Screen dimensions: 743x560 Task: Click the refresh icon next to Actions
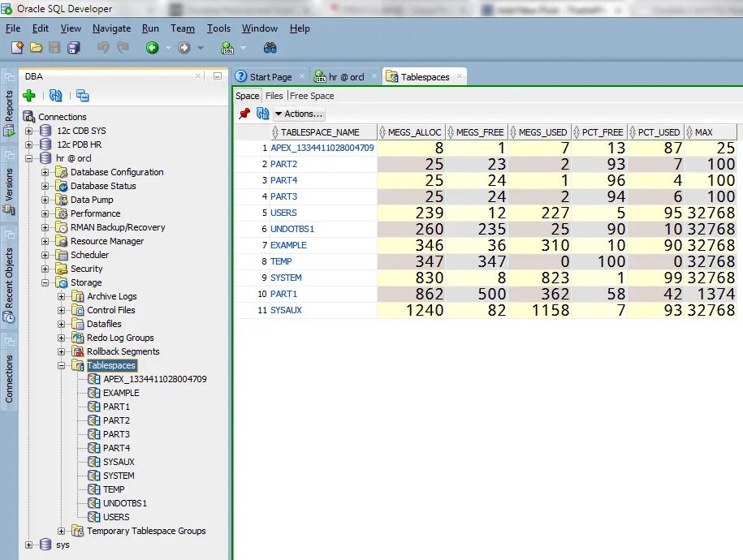pyautogui.click(x=262, y=114)
